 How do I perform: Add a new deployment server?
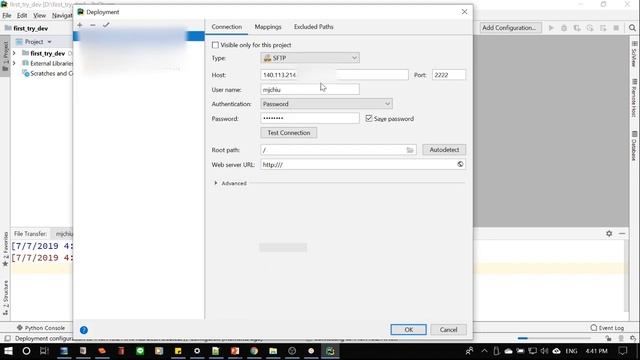click(80, 25)
